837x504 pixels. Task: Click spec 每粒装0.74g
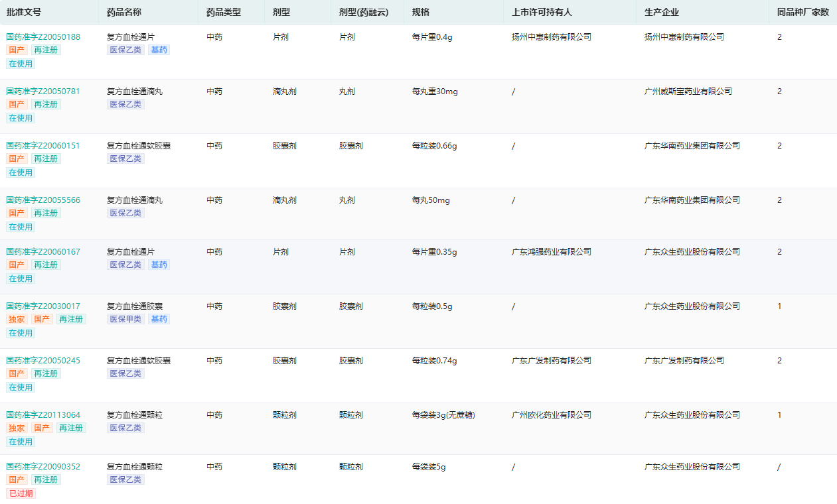(x=435, y=361)
